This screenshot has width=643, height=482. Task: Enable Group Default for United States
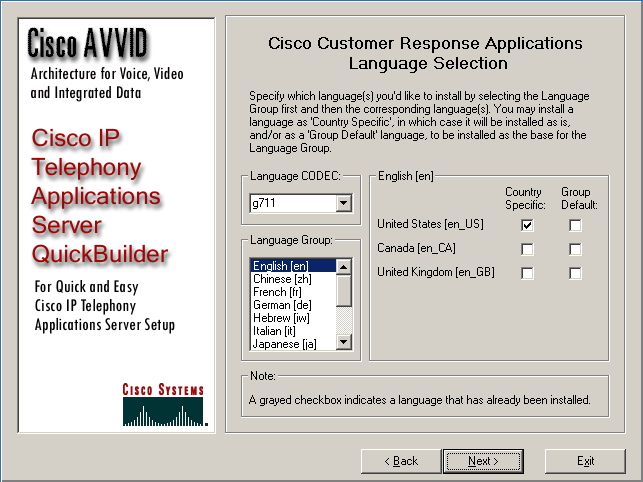[x=575, y=225]
